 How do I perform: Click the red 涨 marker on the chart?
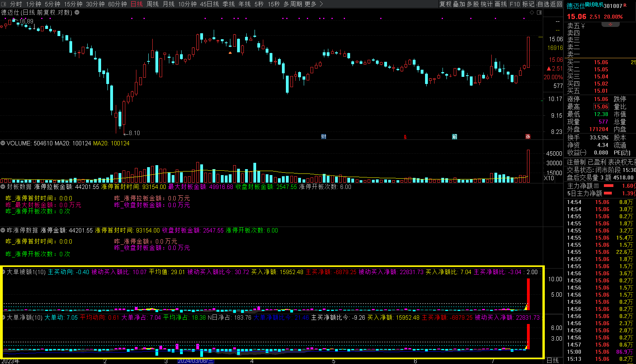[528, 137]
